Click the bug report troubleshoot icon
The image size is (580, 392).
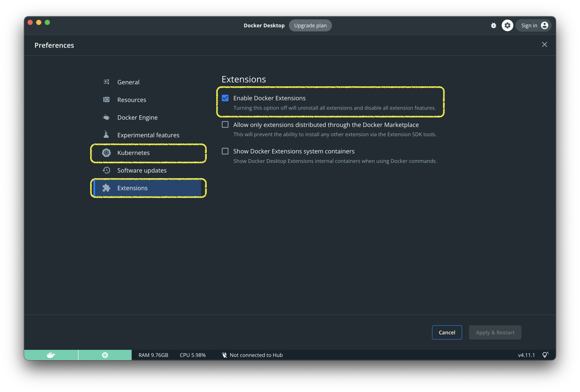493,26
